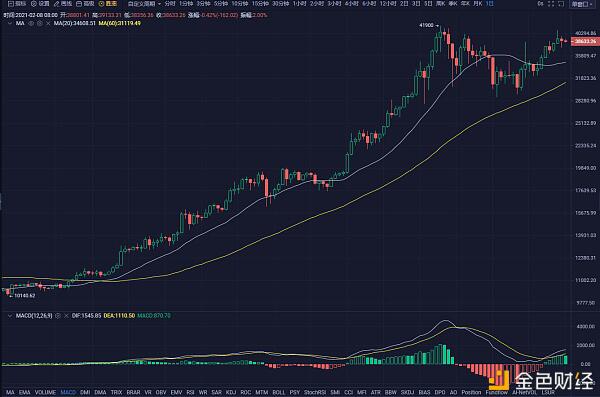The height and width of the screenshot is (397, 600).
Task: Enable the VOLUME indicator
Action: coord(45,392)
